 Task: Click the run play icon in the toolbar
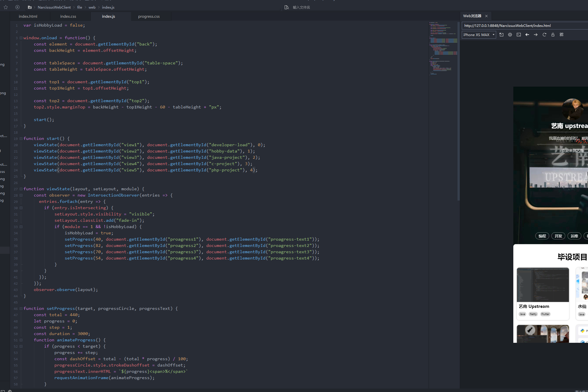point(17,7)
